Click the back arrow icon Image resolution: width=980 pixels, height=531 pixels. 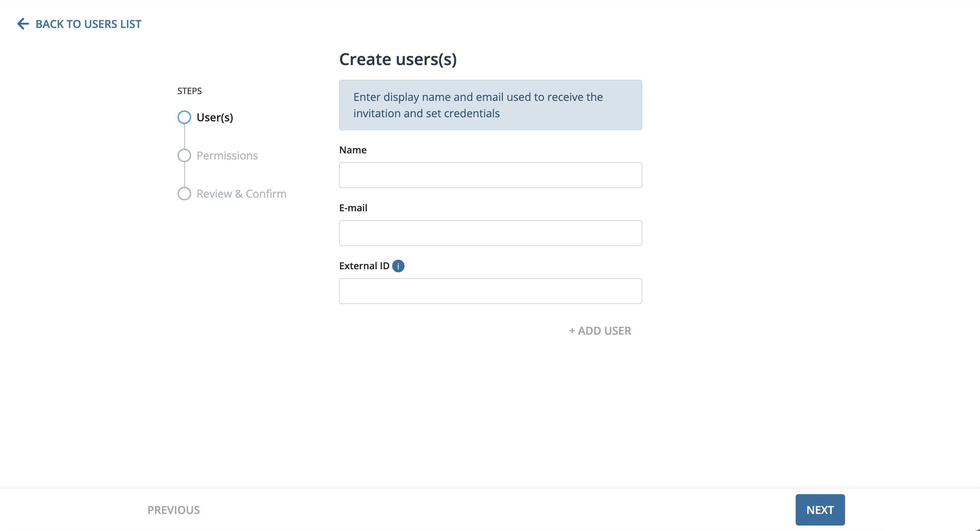point(23,24)
